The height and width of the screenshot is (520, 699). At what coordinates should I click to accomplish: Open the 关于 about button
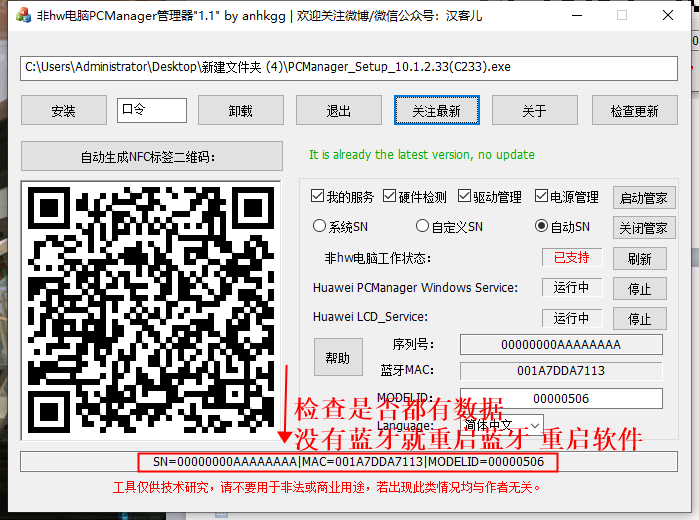535,110
